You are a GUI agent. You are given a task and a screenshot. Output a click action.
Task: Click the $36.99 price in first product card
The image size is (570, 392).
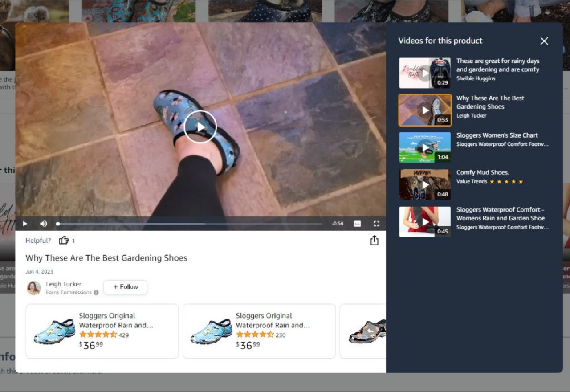(x=91, y=345)
